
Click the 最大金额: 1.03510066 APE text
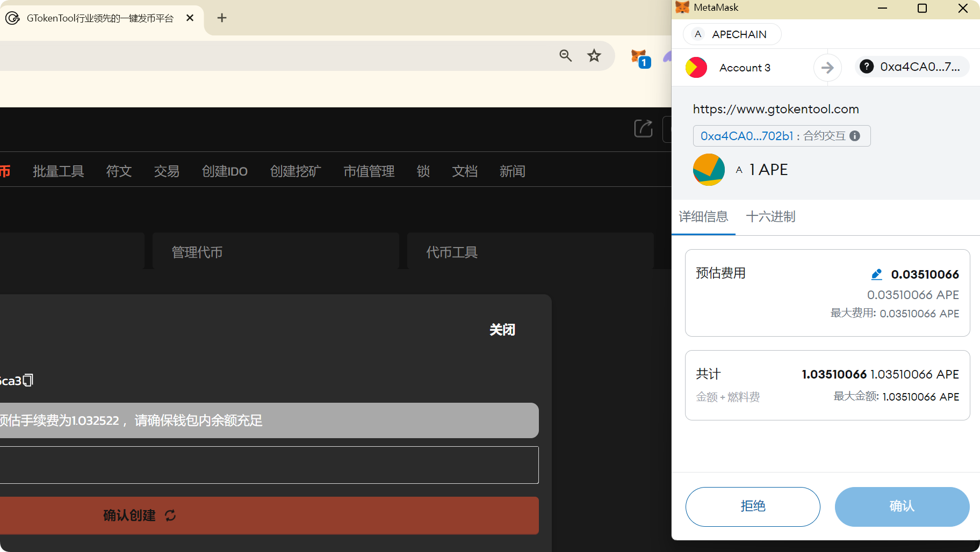[x=896, y=397]
